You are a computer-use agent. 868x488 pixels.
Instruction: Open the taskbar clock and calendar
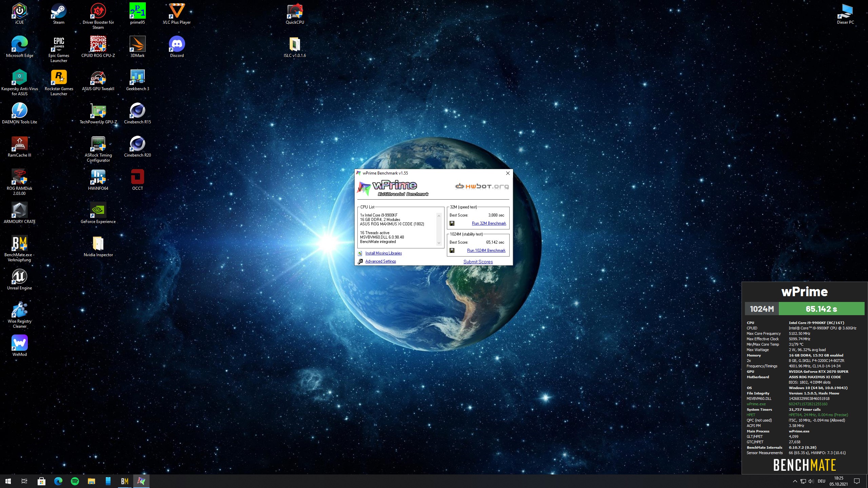click(839, 481)
